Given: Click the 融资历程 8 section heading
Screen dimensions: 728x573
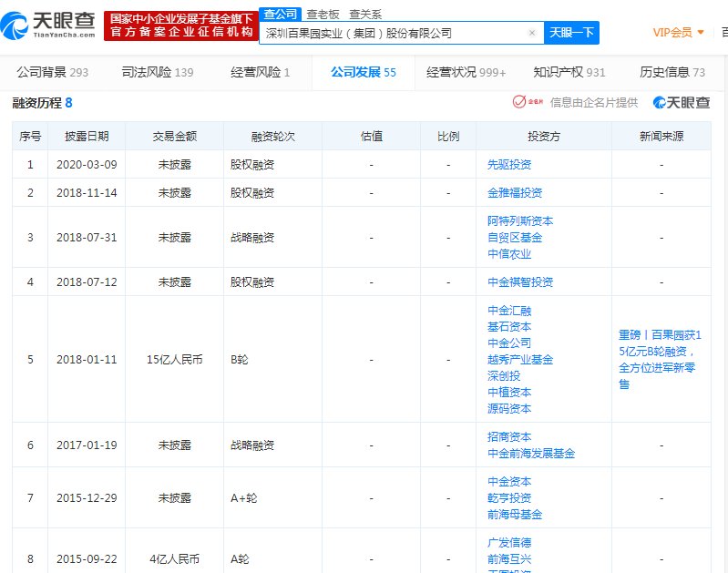Looking at the screenshot, I should coord(42,103).
